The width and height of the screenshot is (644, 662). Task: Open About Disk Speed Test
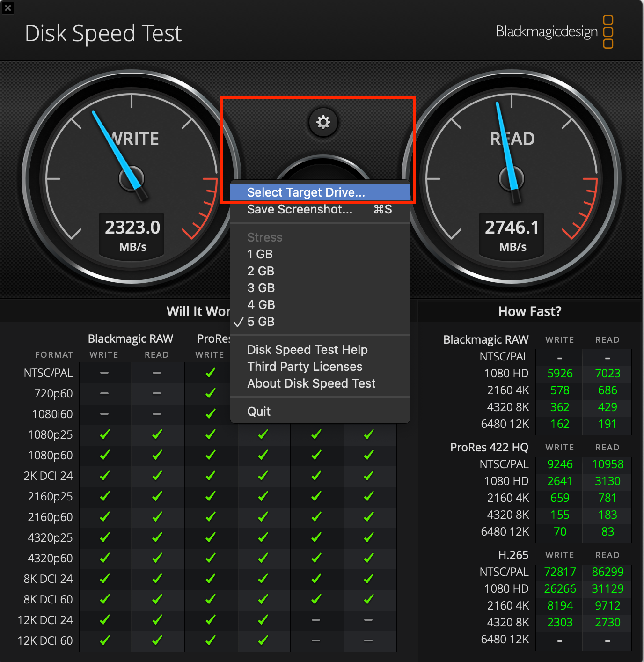pyautogui.click(x=320, y=383)
